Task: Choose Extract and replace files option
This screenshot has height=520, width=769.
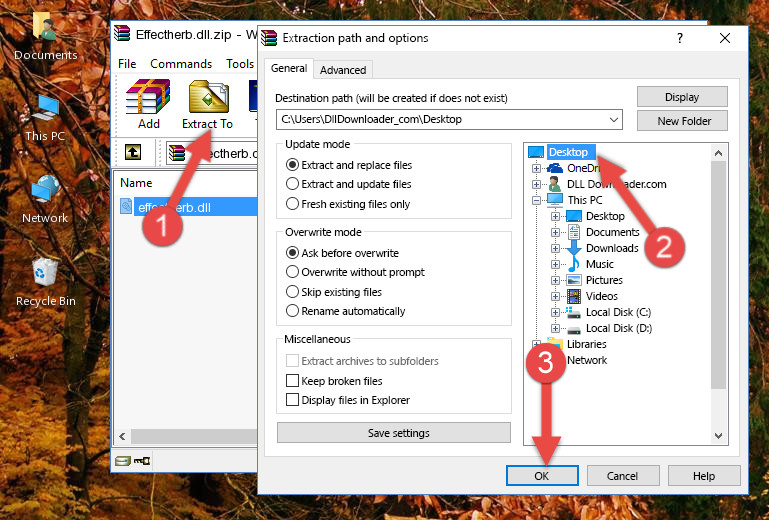Action: [292, 165]
